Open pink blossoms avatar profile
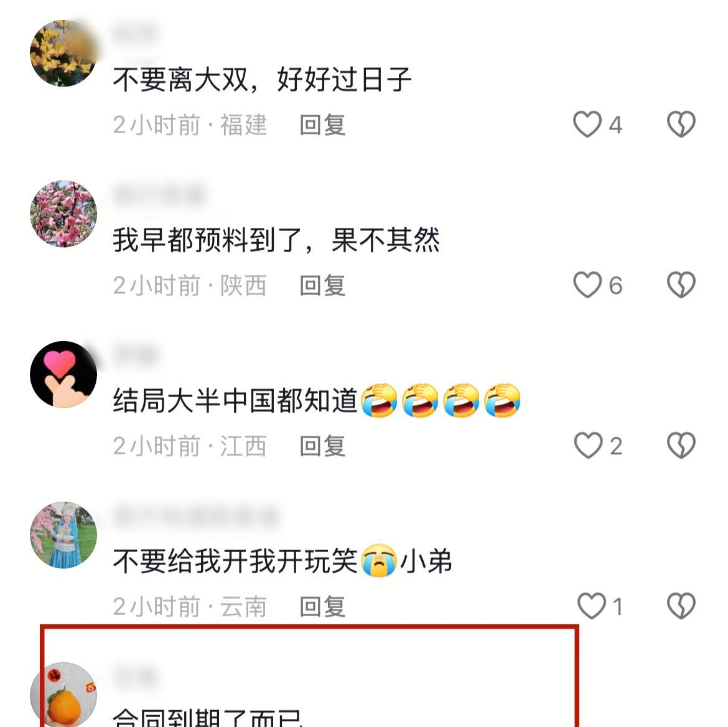728x727 pixels. 63,213
